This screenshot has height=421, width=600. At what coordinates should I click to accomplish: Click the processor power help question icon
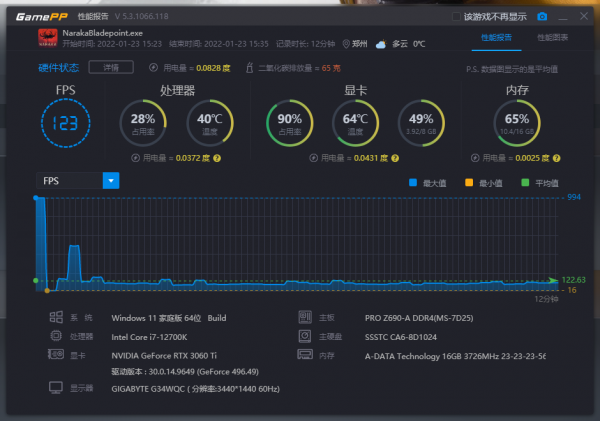[x=217, y=158]
